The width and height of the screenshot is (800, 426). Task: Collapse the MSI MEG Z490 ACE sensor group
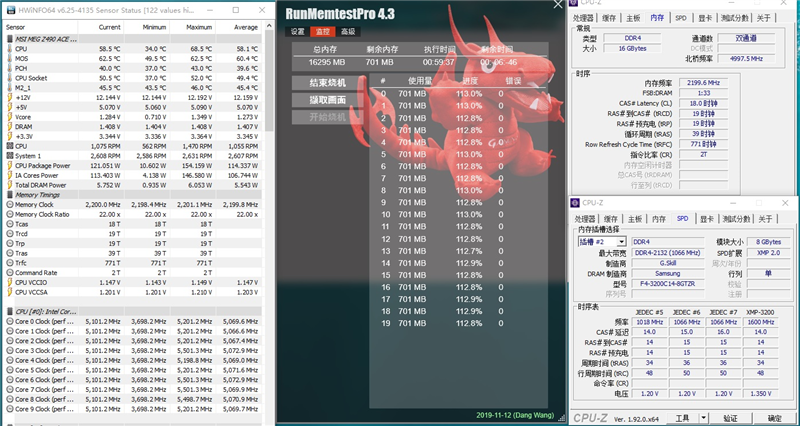click(x=10, y=39)
